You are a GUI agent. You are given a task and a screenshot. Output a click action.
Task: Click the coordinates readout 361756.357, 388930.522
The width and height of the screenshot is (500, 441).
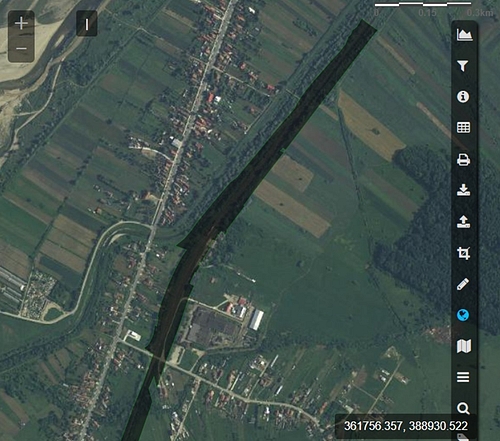click(406, 426)
